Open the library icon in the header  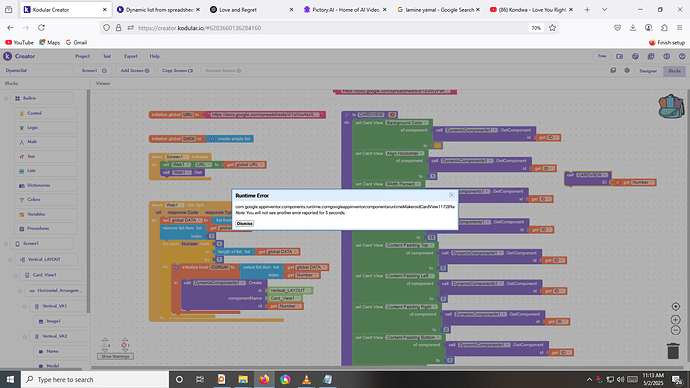(x=651, y=56)
